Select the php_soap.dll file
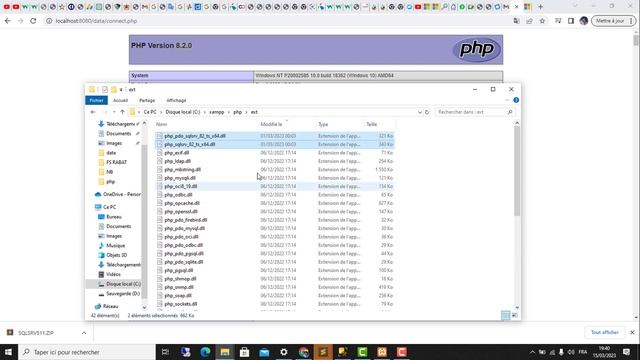The width and height of the screenshot is (640, 360). [x=275, y=296]
